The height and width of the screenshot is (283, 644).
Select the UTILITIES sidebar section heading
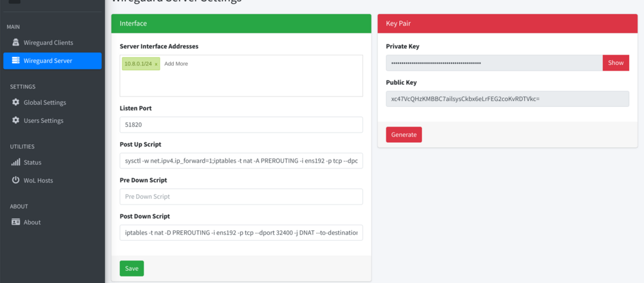point(22,147)
